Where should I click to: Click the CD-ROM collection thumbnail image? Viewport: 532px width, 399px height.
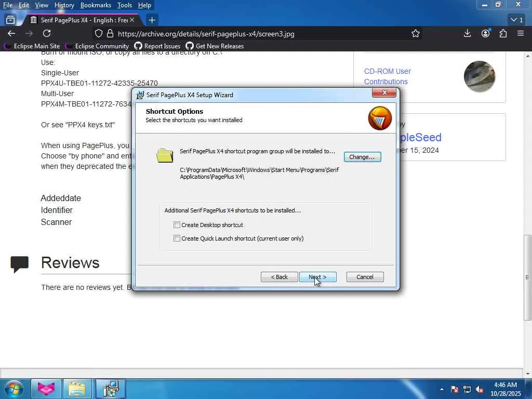pyautogui.click(x=480, y=76)
